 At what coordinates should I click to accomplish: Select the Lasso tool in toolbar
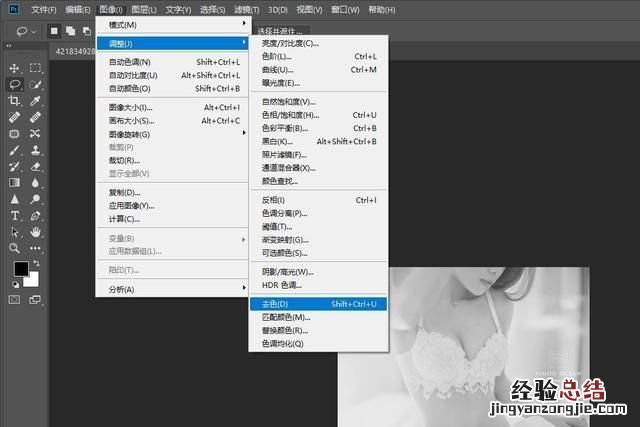[x=14, y=85]
